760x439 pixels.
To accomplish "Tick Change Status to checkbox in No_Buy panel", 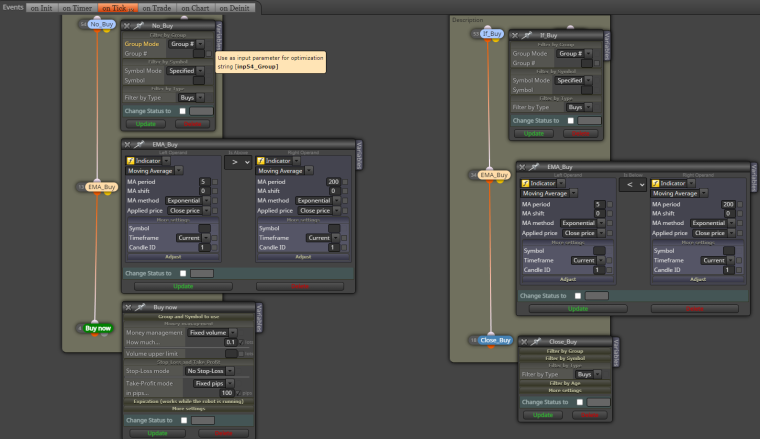I will coord(183,111).
